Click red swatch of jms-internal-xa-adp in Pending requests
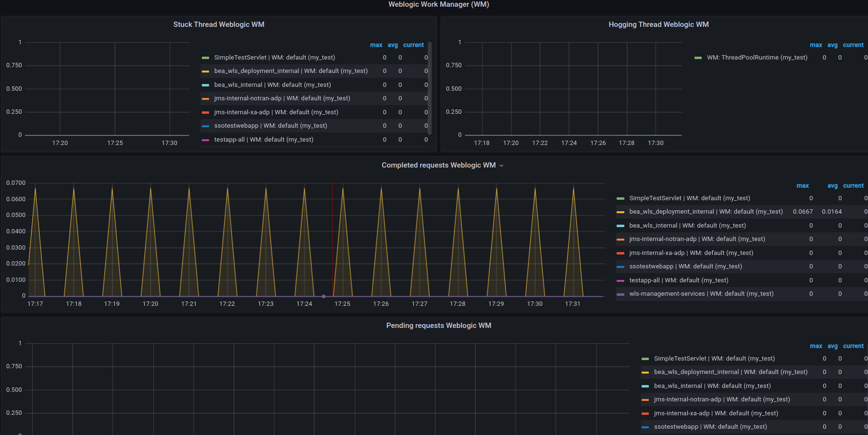This screenshot has width=868, height=435. (x=645, y=413)
